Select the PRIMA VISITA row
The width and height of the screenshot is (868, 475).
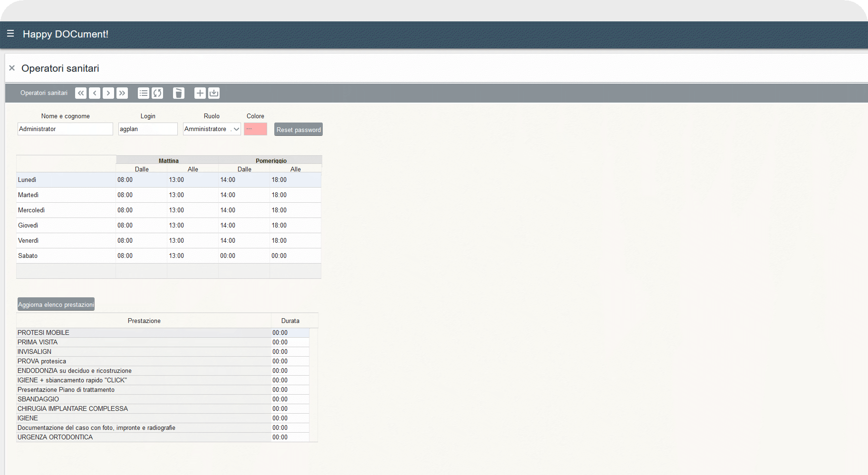pyautogui.click(x=38, y=342)
